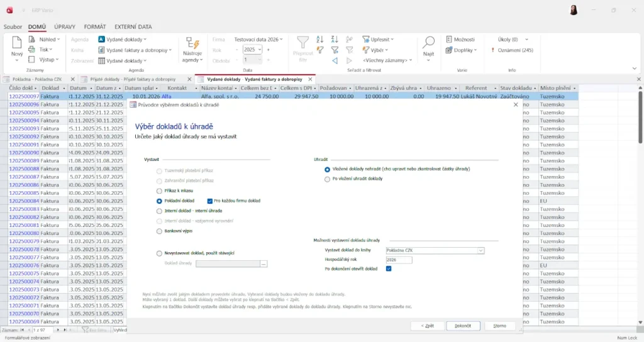
Task: Sort descending with the Z-A icon
Action: (x=334, y=39)
